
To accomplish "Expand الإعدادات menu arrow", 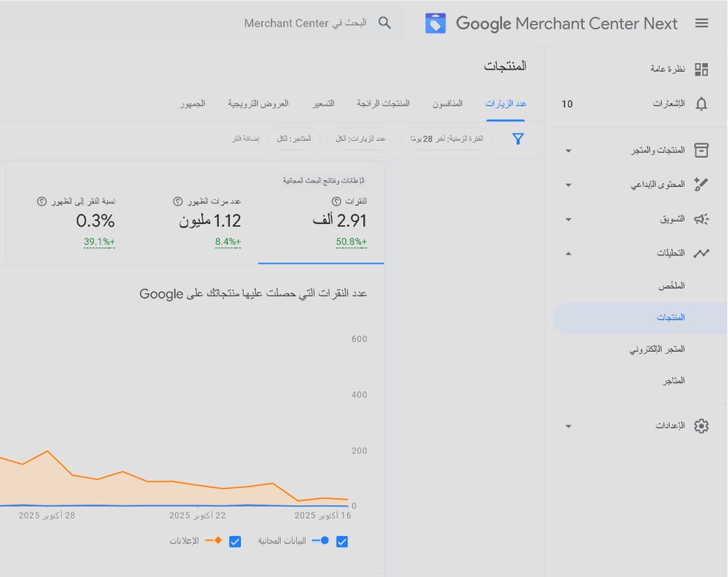I will pos(568,426).
